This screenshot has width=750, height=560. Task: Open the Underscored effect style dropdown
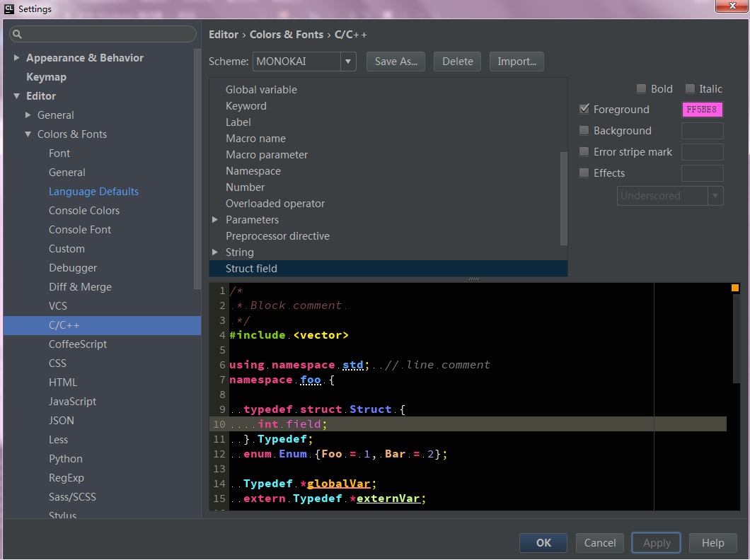point(715,195)
